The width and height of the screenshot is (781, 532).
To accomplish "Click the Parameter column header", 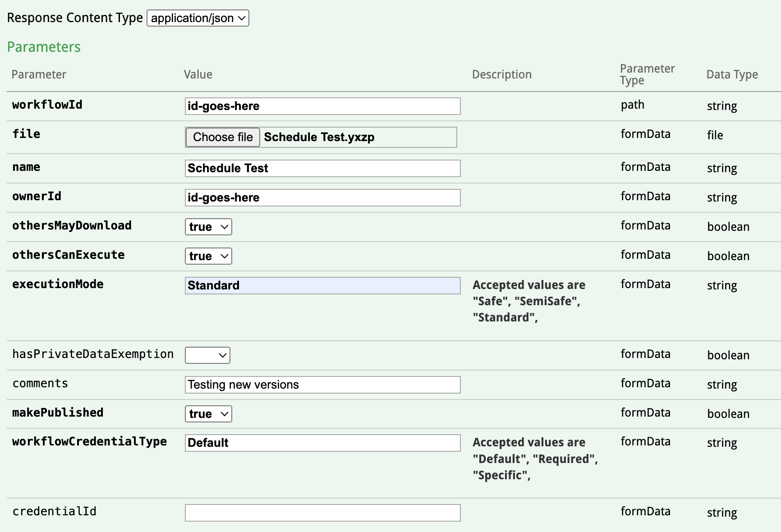I will tap(39, 74).
